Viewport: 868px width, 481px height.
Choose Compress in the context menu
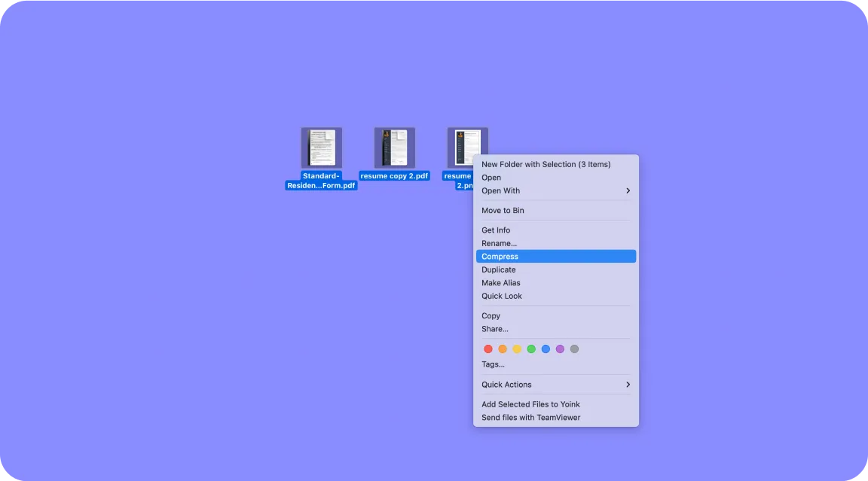click(556, 257)
